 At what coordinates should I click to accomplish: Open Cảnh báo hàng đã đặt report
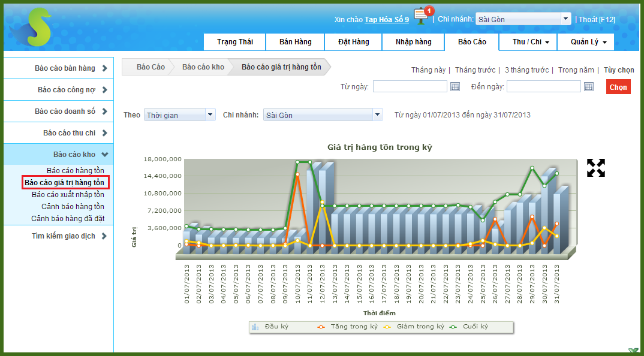68,218
